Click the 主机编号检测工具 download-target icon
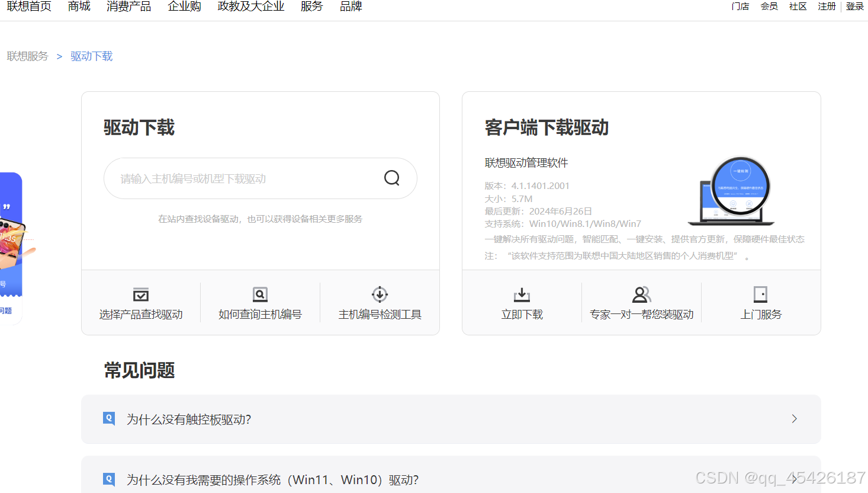This screenshot has width=868, height=493. click(x=380, y=294)
